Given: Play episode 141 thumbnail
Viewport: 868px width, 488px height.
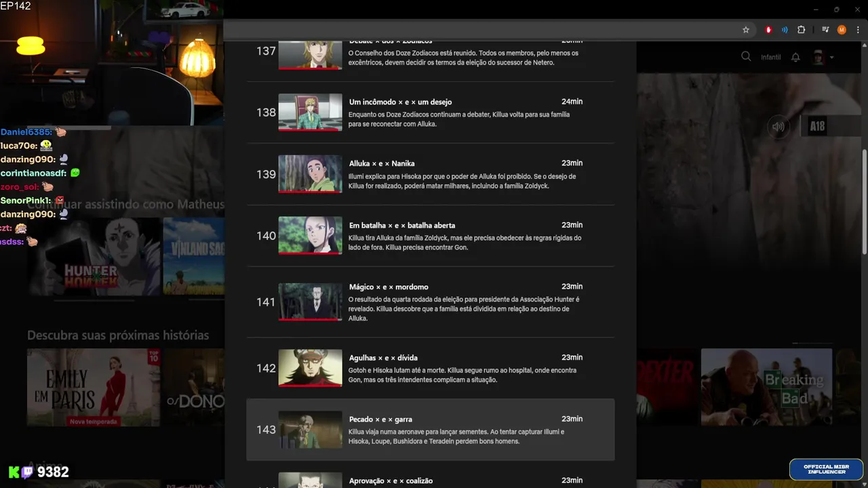Looking at the screenshot, I should coord(310,302).
